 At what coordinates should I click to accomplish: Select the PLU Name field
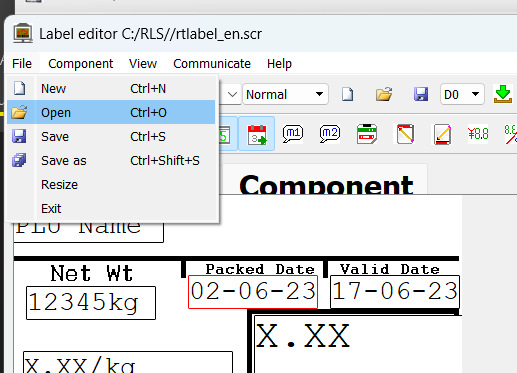[x=89, y=232]
